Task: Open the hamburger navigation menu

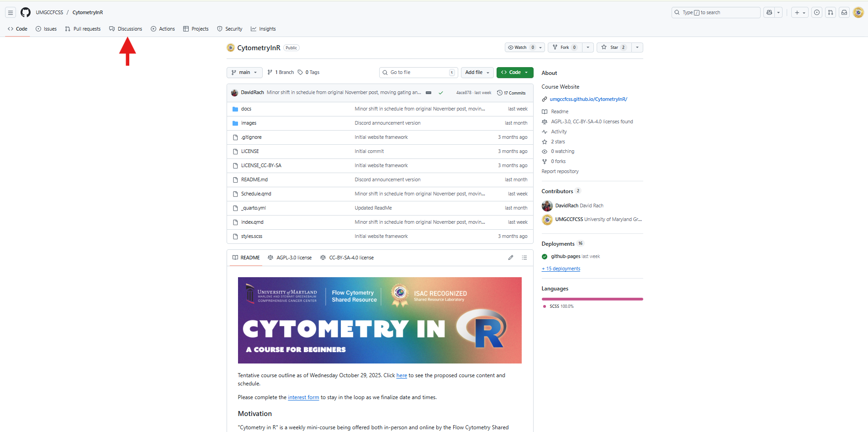Action: tap(10, 12)
